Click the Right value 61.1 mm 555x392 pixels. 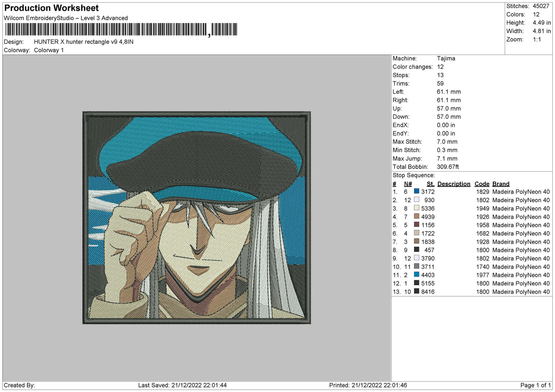pyautogui.click(x=449, y=100)
